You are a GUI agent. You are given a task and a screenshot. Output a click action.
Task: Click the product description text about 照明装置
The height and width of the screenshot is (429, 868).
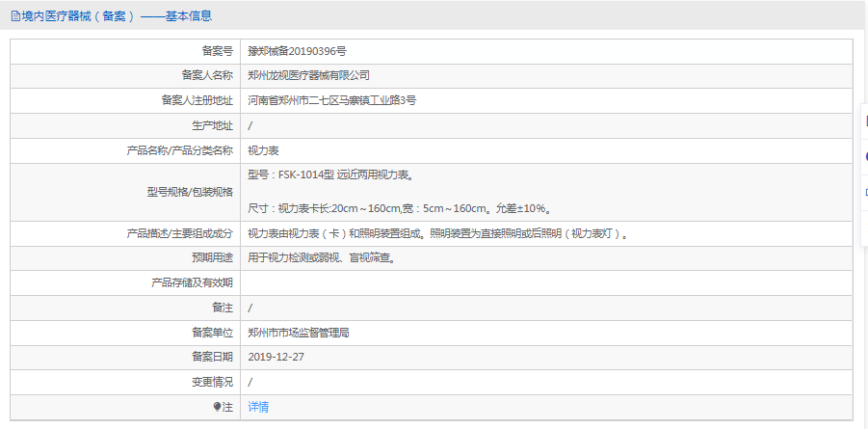(x=438, y=233)
